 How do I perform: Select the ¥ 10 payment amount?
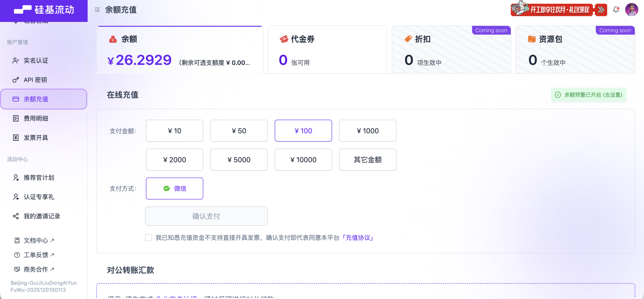174,131
